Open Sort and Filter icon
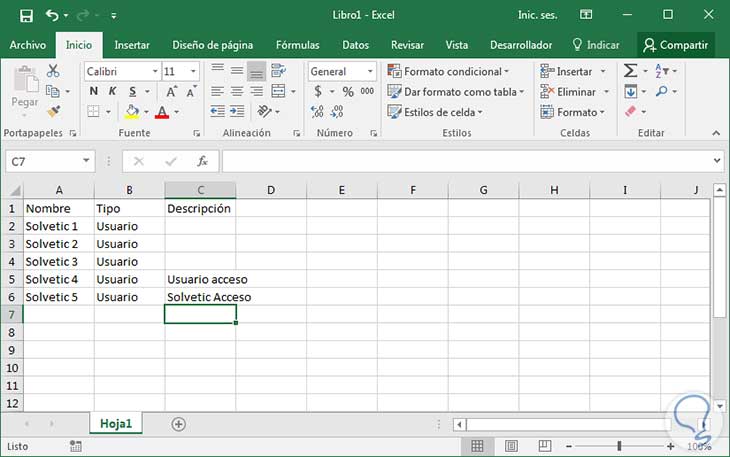The height and width of the screenshot is (457, 730). coord(662,71)
